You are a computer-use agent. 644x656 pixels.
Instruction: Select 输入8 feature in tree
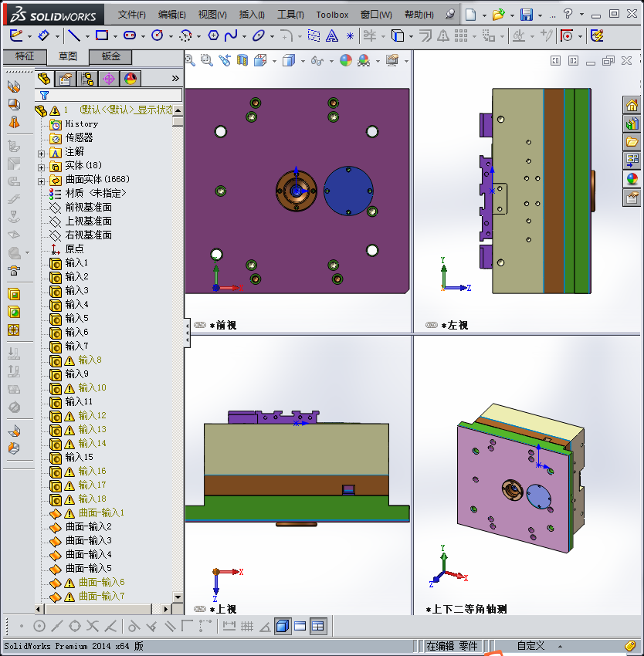pos(90,360)
